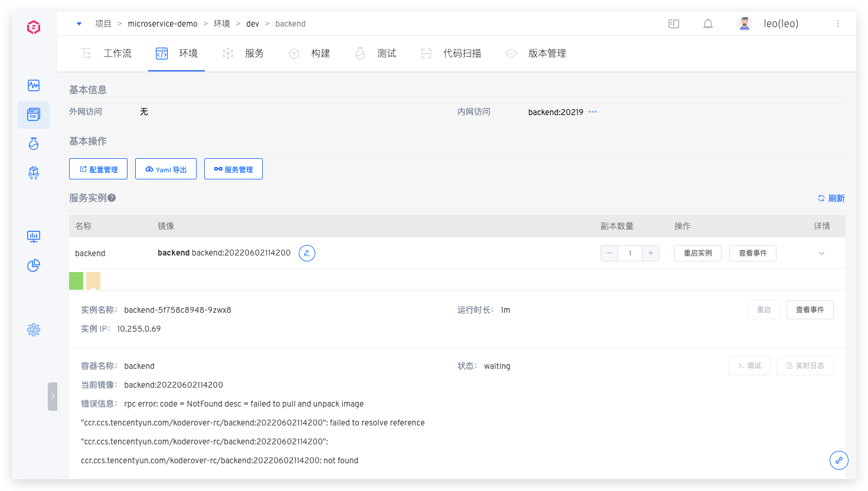This screenshot has width=868, height=491.
Task: Open the settings gear in sidebar
Action: [x=34, y=330]
